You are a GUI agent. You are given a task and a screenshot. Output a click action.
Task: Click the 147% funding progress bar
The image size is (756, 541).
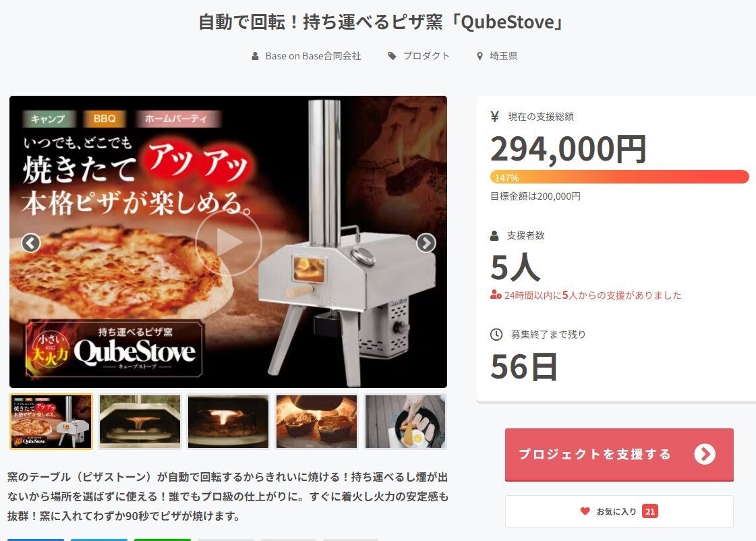click(619, 177)
